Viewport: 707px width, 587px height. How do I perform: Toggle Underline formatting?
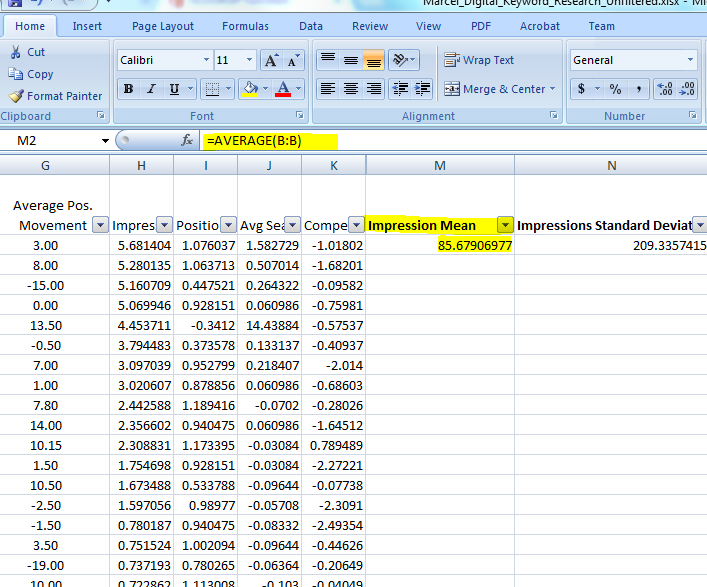[175, 89]
